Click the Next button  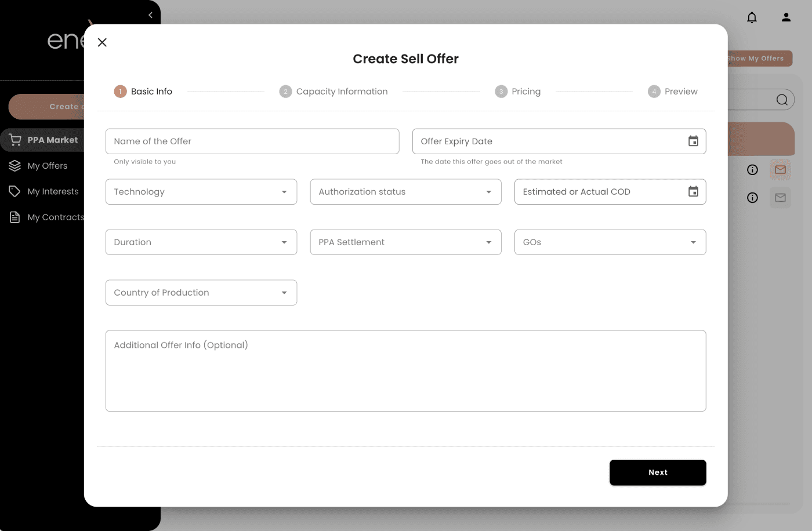tap(658, 472)
